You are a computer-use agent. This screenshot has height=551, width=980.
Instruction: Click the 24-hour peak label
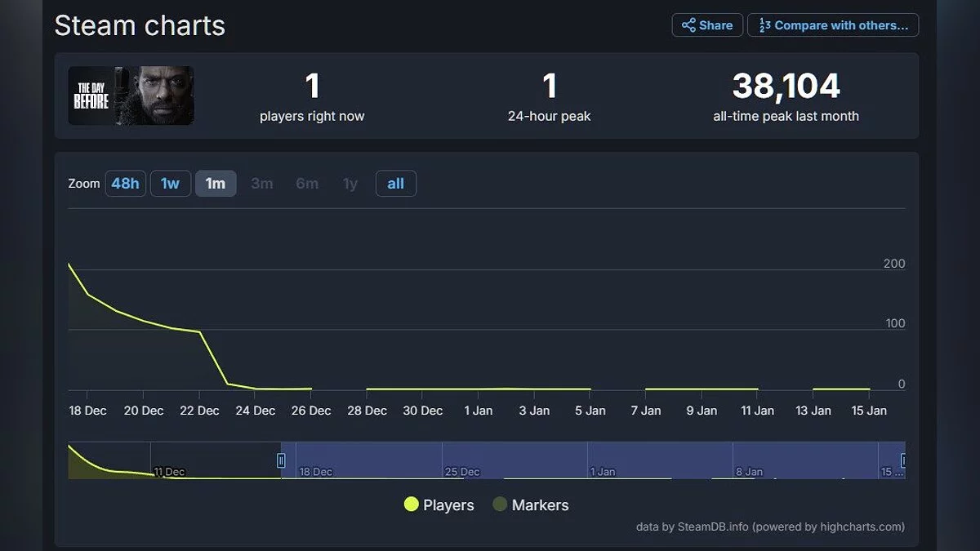click(549, 116)
